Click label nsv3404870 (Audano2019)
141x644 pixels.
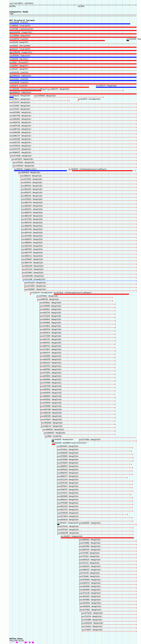click(x=68, y=523)
